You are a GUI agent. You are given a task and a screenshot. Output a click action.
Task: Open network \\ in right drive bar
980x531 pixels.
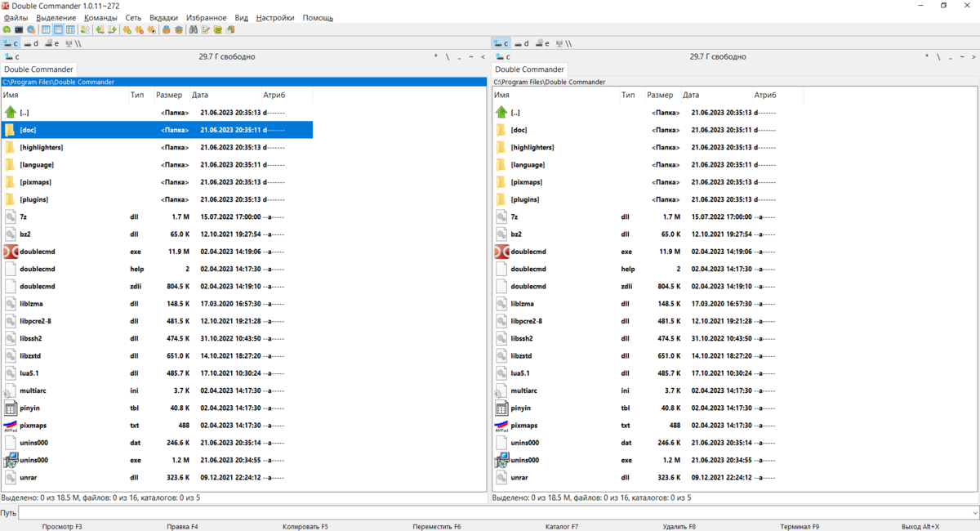(563, 43)
